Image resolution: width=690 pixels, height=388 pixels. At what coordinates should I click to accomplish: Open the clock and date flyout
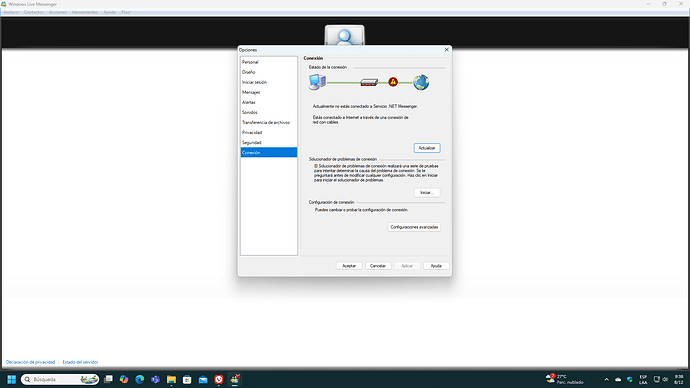pos(679,379)
